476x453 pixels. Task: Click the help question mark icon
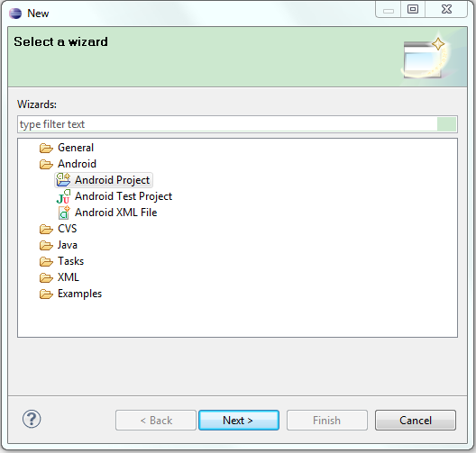[x=32, y=420]
